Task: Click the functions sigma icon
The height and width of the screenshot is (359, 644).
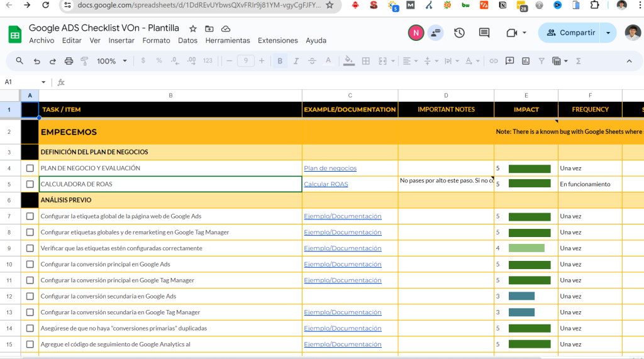Action: coord(579,61)
